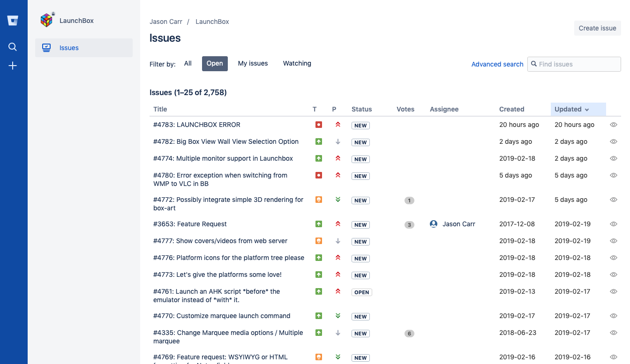Open search from the blue sidebar

(13, 47)
